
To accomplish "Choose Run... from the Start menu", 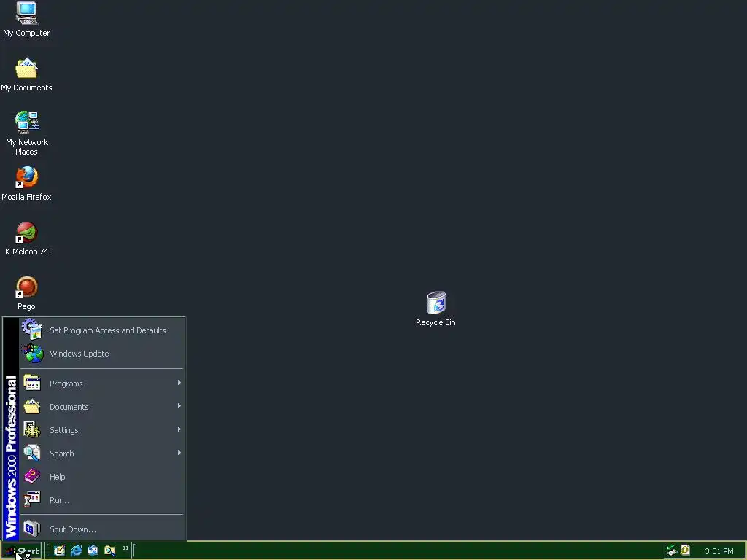I will [x=101, y=500].
